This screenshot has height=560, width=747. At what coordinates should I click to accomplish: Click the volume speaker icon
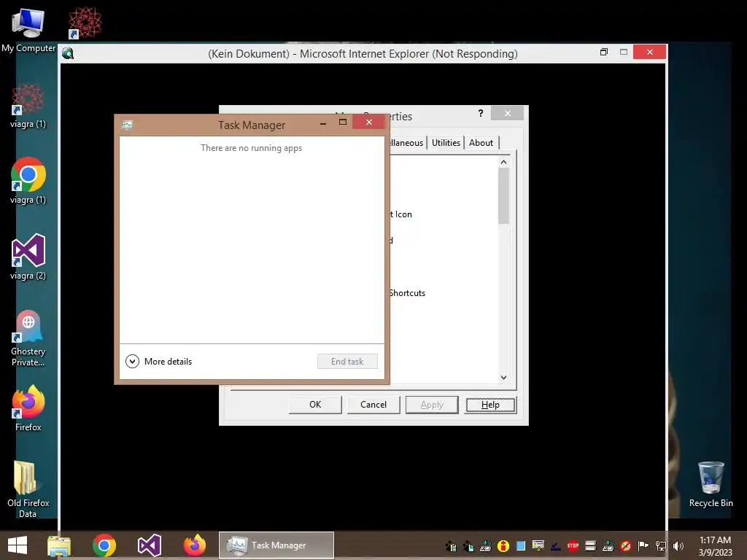click(678, 546)
